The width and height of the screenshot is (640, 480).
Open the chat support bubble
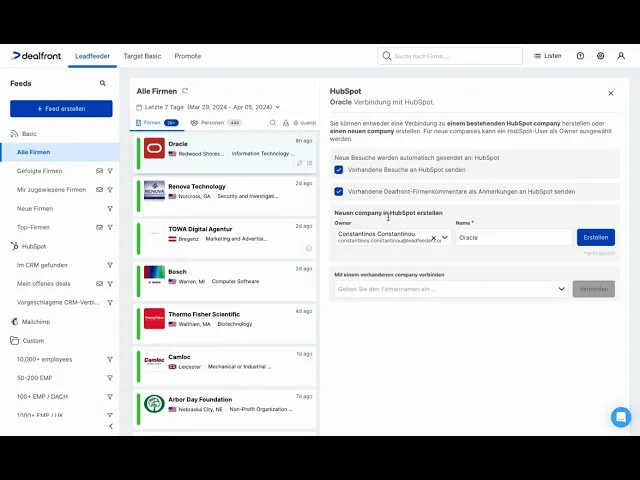[621, 417]
